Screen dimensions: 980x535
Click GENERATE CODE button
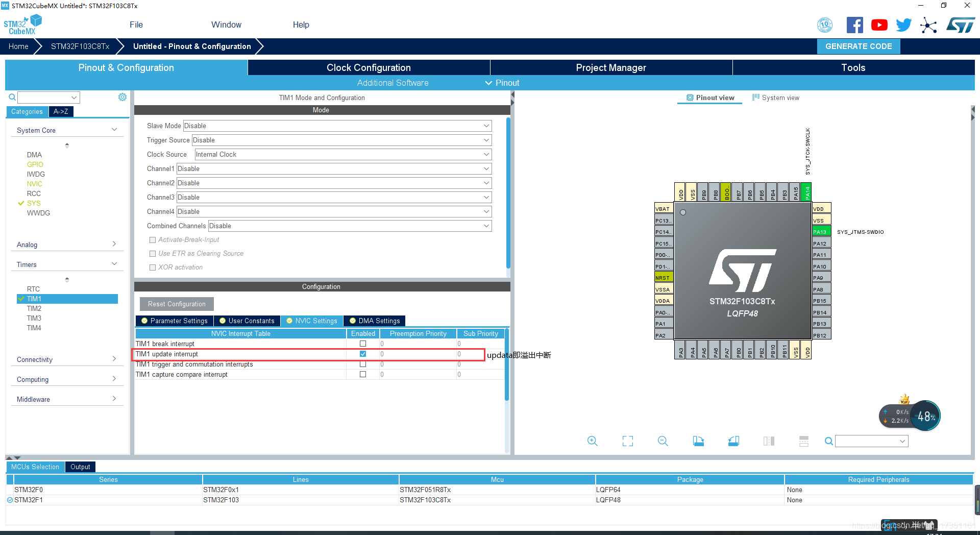859,46
